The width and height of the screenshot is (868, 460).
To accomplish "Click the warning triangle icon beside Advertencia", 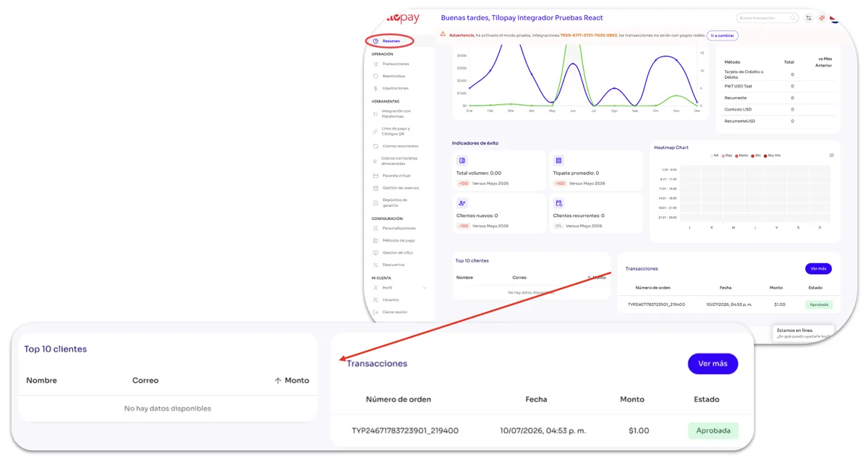I will click(443, 33).
